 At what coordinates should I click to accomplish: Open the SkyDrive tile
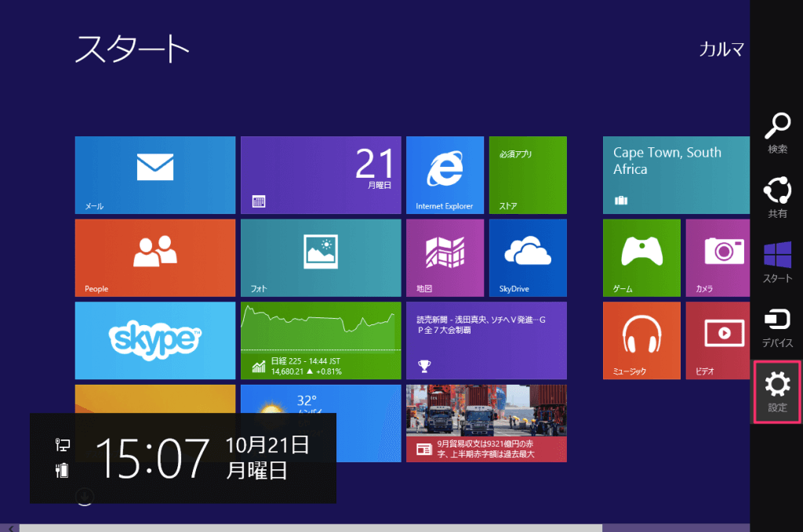528,258
